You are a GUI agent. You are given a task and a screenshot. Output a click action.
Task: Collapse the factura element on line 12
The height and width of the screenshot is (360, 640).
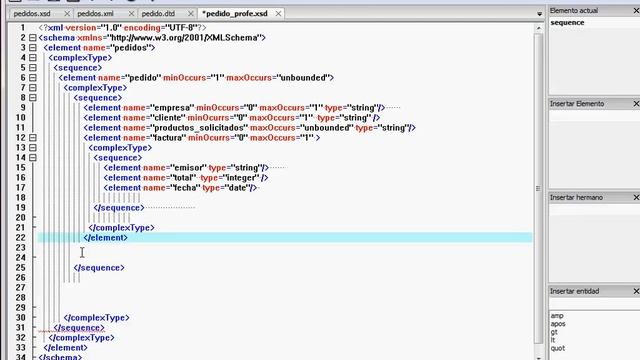33,138
